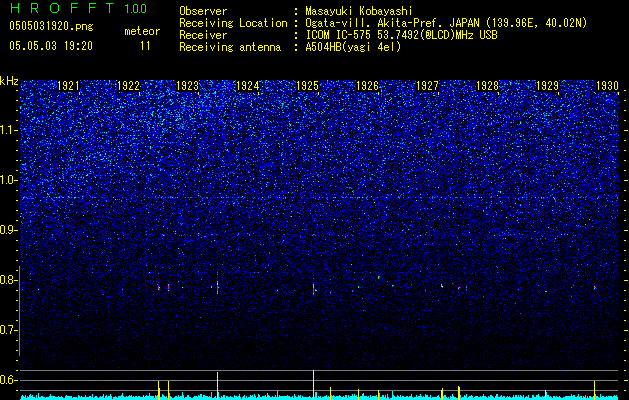Click the yellow peak at far right below 1930
629x400 pixels.
click(x=595, y=390)
